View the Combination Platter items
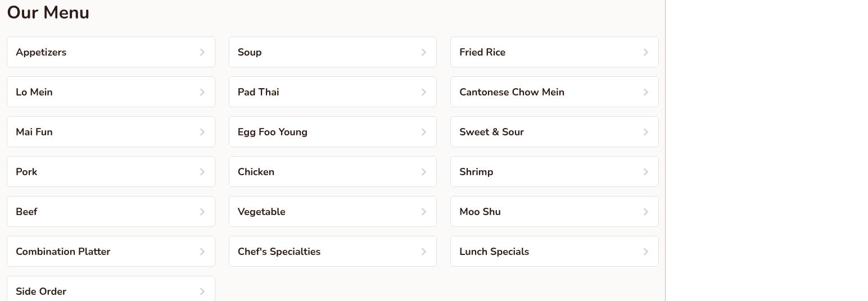This screenshot has height=301, width=868. (x=63, y=252)
